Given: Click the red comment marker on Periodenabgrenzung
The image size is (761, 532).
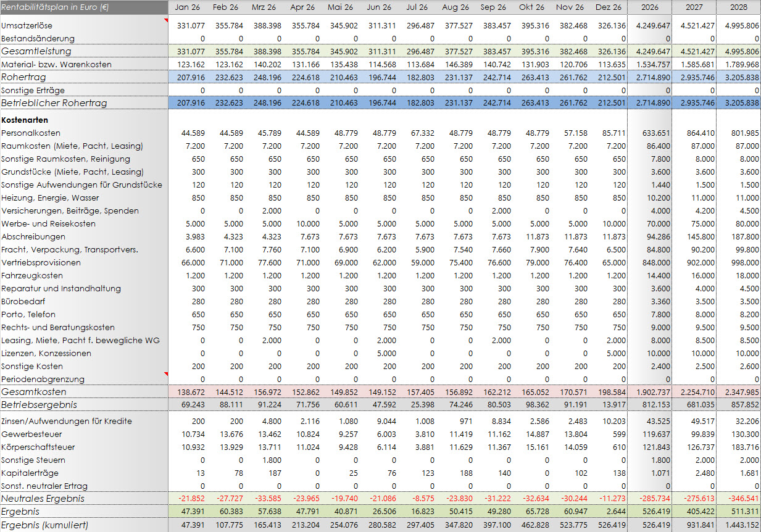Looking at the screenshot, I should [x=165, y=374].
